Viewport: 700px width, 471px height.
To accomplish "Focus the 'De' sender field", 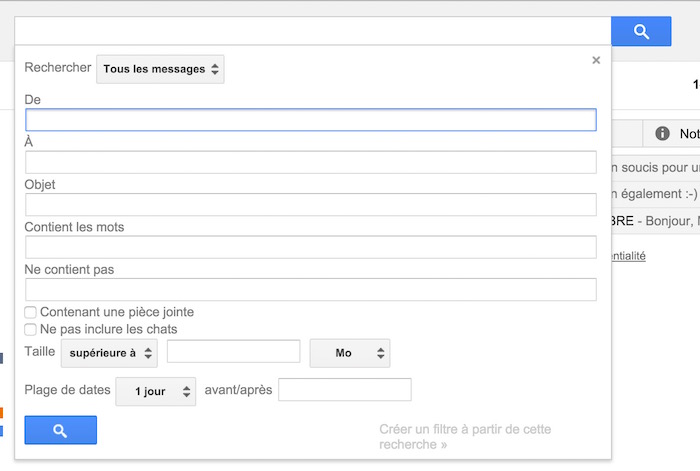I will [x=311, y=120].
